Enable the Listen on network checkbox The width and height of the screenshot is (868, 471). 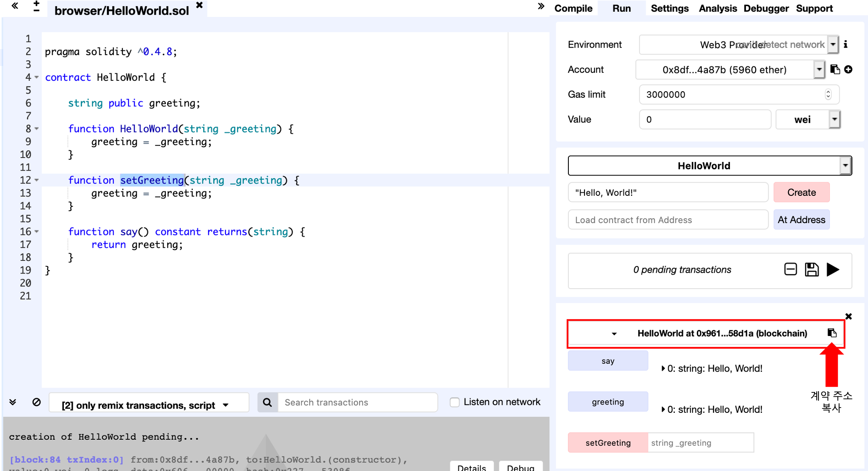click(455, 402)
